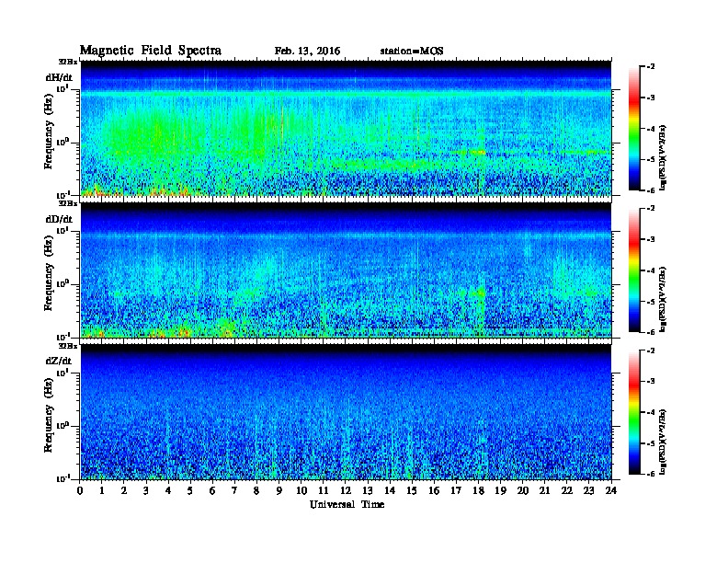This screenshot has height=563, width=728.
Task: Click the hour "4" tick label on time axis
Action: [168, 491]
